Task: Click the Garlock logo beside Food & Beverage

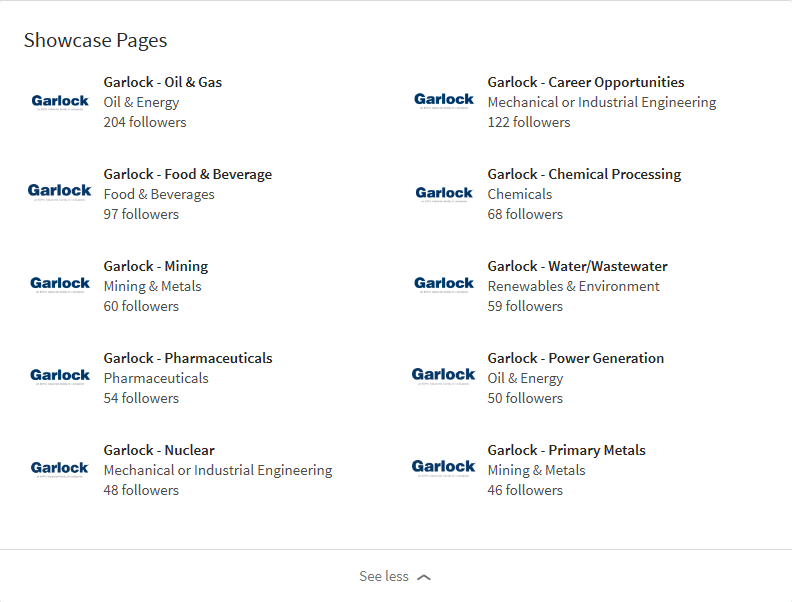Action: coord(60,193)
